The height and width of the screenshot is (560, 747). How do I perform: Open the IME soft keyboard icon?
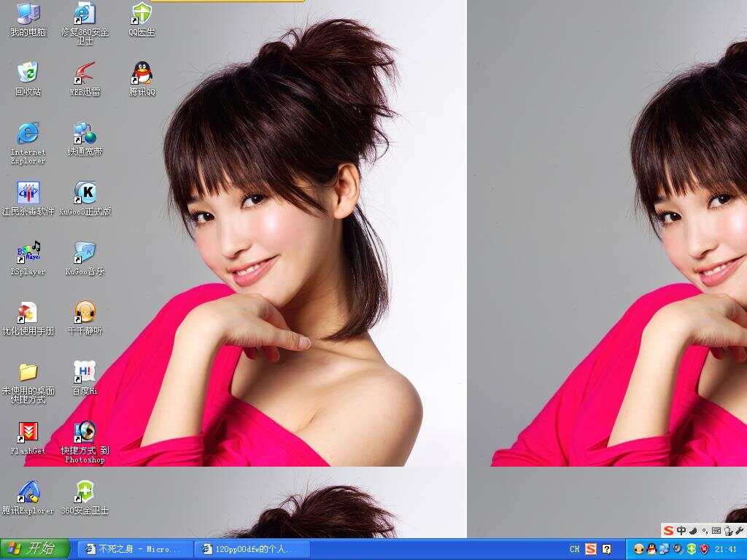[716, 530]
